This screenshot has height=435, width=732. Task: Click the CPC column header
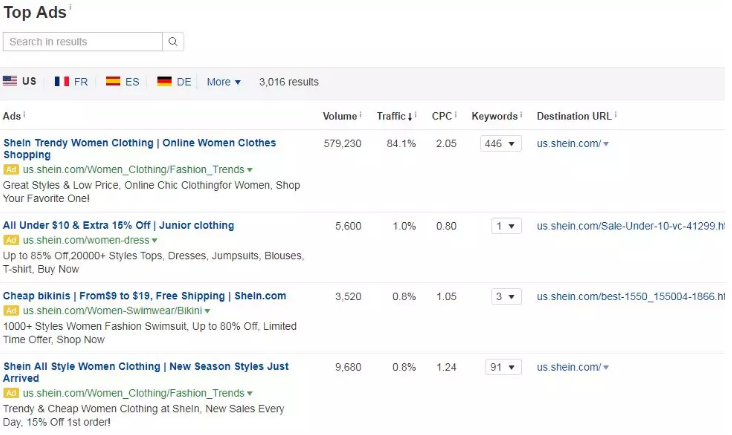442,116
